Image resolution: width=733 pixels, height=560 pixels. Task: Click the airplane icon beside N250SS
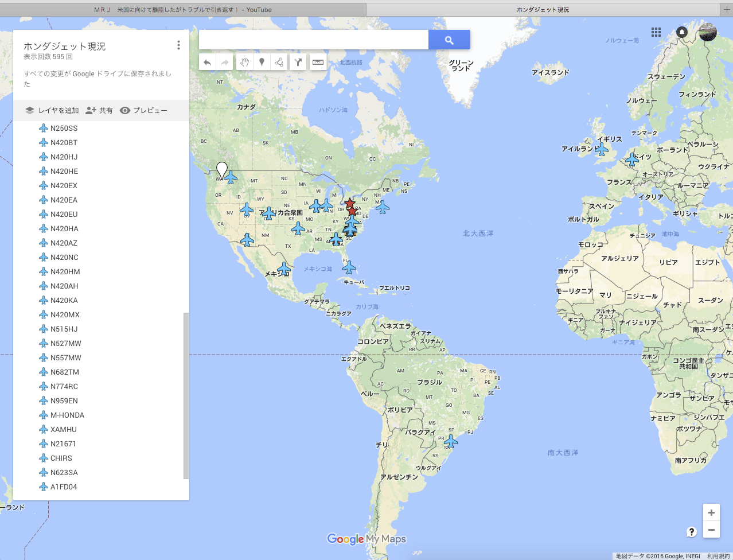[x=43, y=128]
